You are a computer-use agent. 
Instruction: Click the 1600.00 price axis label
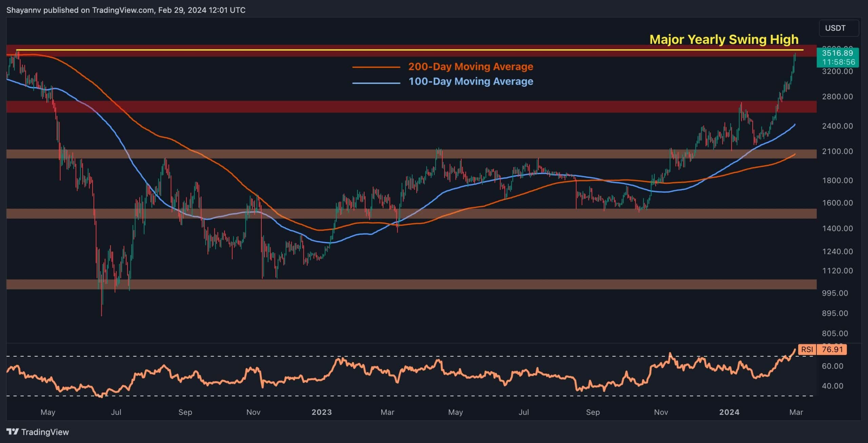[x=837, y=203]
